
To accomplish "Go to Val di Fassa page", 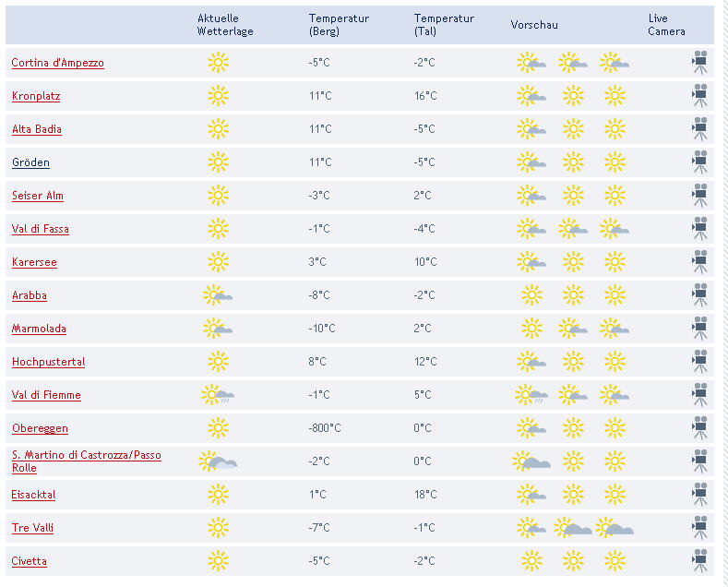I will tap(41, 229).
